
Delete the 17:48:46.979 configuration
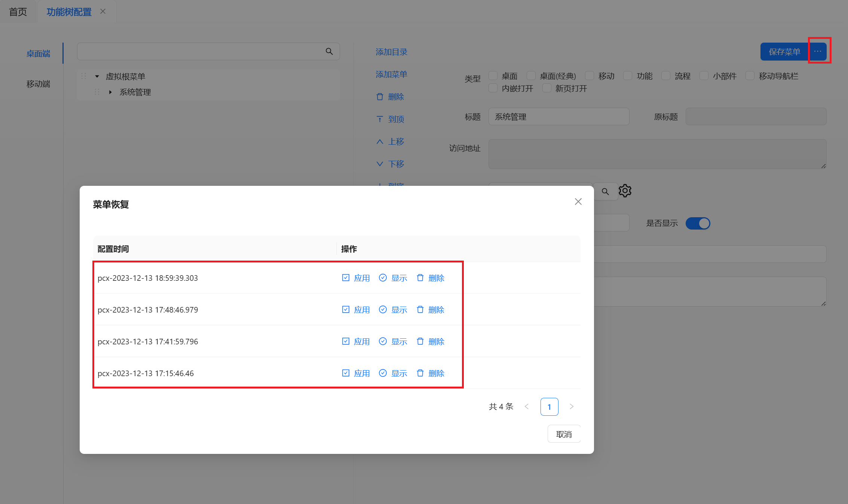(430, 310)
